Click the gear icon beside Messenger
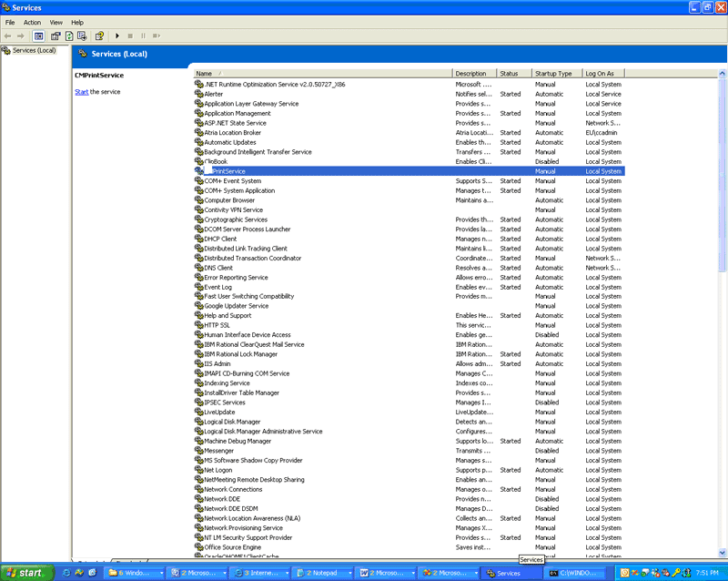The width and height of the screenshot is (728, 581). click(198, 451)
